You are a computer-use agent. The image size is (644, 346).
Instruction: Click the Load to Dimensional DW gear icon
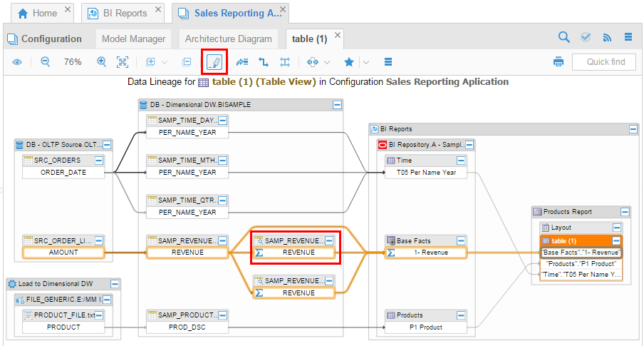12,284
